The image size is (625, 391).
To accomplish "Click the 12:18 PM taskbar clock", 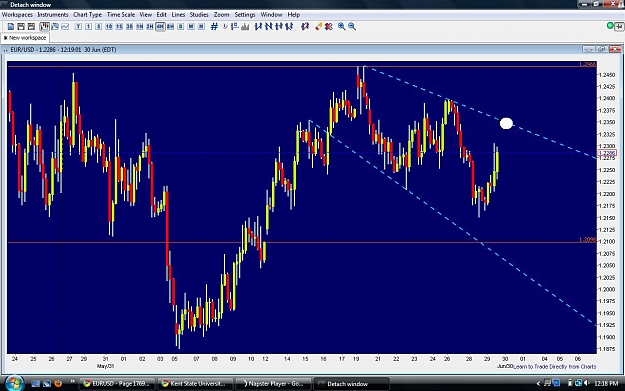I will click(x=606, y=383).
